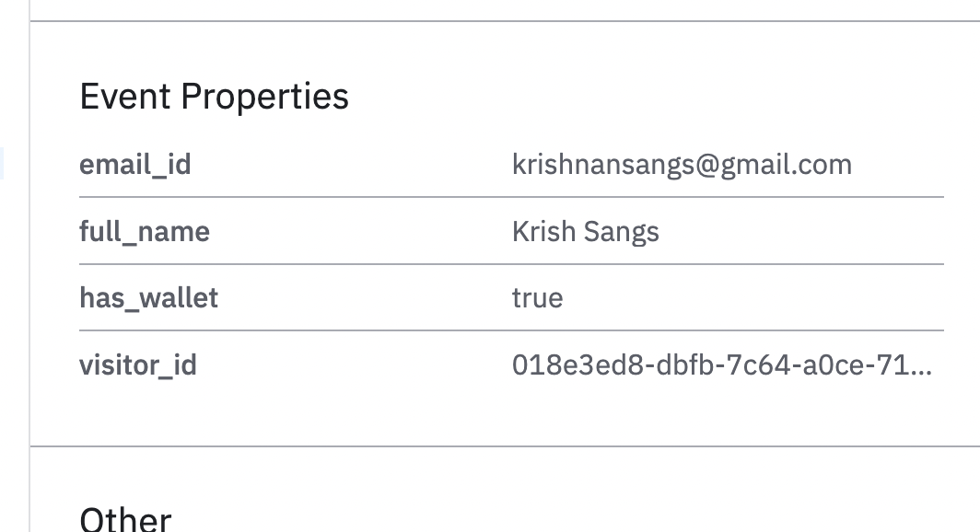980x532 pixels.
Task: Click the "true" value for has_wallet
Action: click(x=537, y=298)
